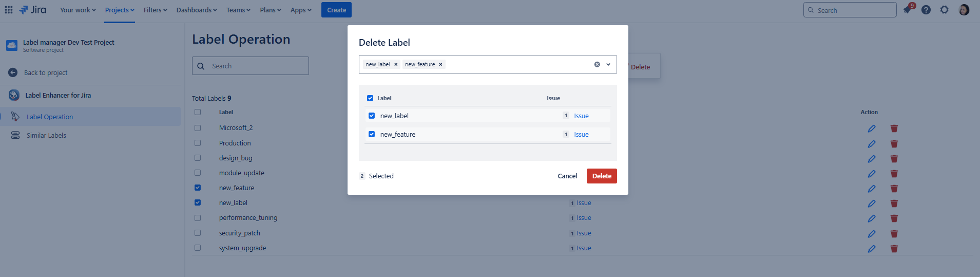Select Similar Labels in the sidebar

(46, 135)
